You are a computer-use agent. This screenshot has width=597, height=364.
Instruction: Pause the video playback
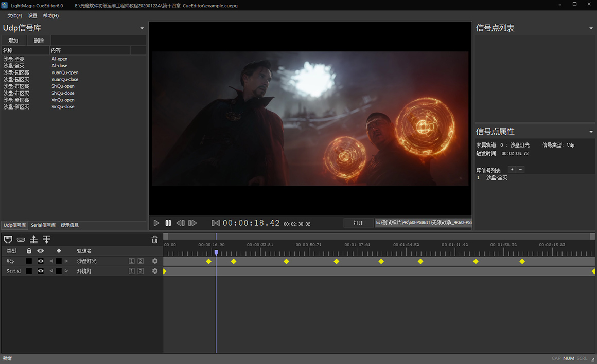(168, 223)
